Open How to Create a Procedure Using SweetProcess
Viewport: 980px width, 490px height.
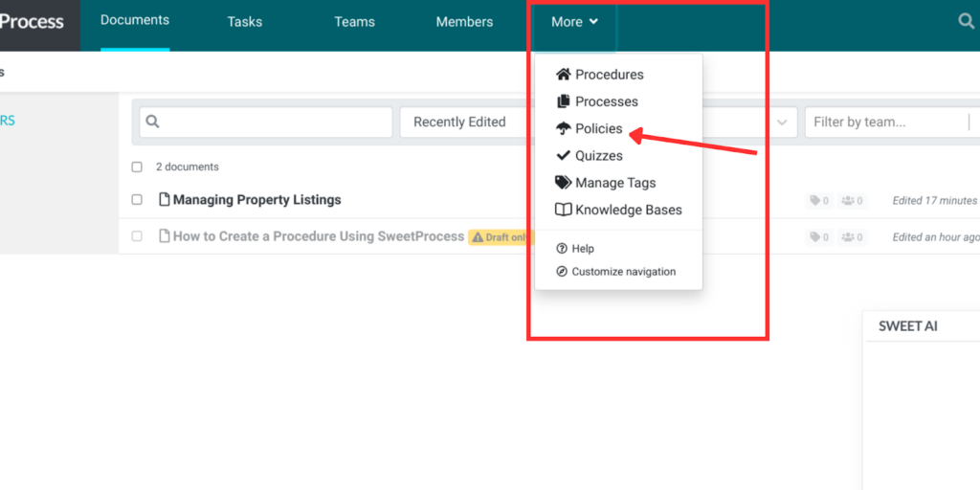319,236
